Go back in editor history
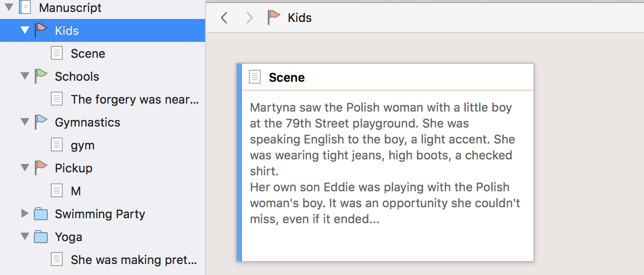Image resolution: width=644 pixels, height=275 pixels. [224, 18]
